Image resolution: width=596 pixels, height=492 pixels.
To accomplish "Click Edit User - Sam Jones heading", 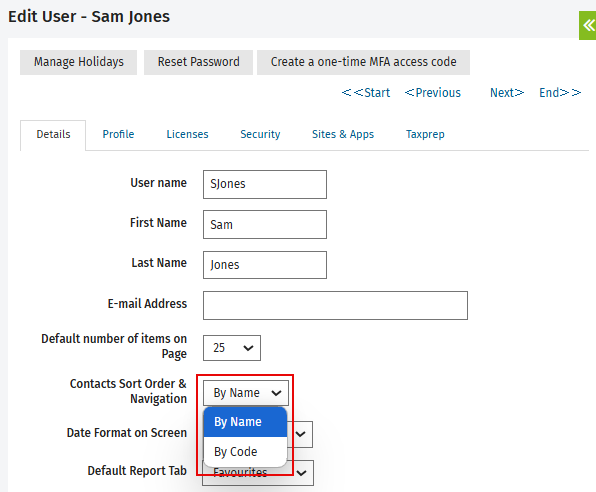I will point(89,17).
